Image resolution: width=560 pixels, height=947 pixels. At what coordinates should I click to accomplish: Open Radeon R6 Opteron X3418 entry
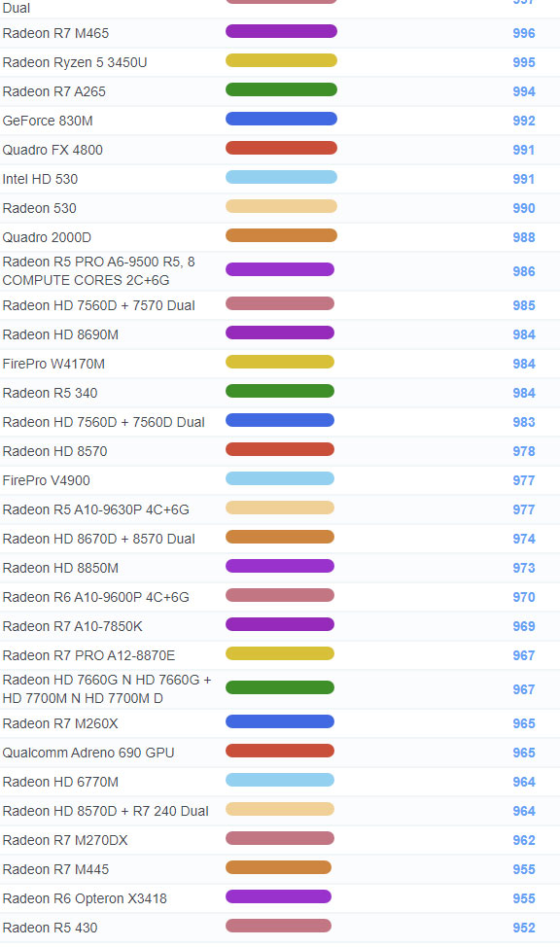85,898
